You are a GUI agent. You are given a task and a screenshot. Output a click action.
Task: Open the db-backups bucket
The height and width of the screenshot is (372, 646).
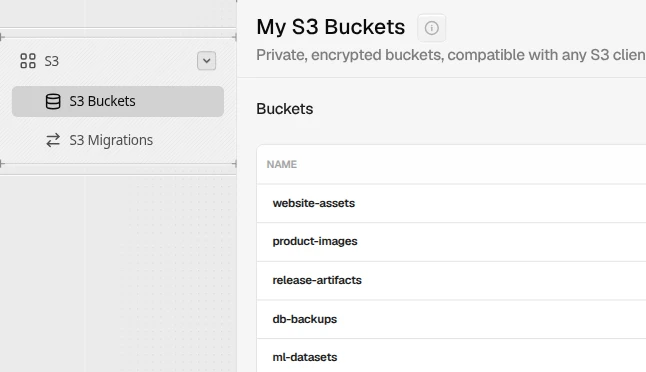[304, 319]
